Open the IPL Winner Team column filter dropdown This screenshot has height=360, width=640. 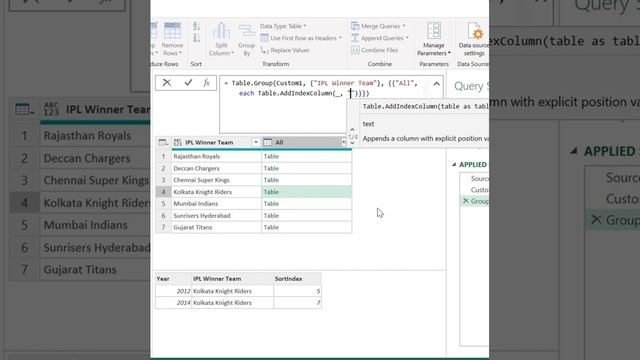(x=256, y=142)
